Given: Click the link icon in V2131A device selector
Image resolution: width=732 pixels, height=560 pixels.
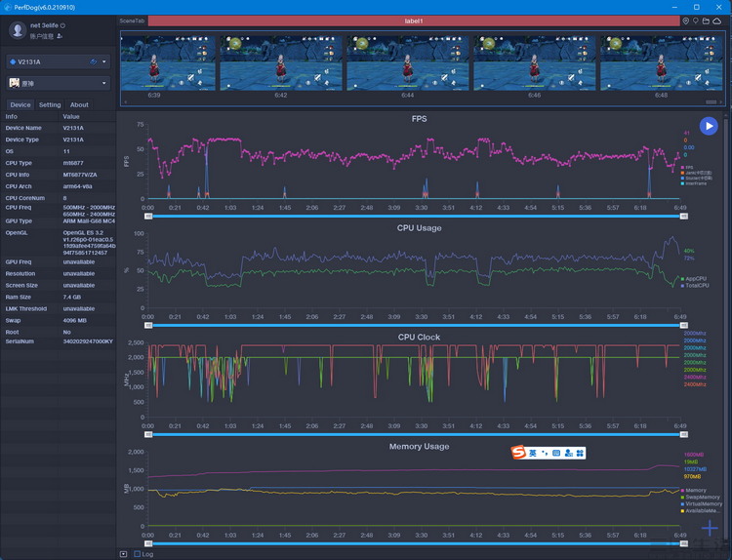Looking at the screenshot, I should pos(94,61).
